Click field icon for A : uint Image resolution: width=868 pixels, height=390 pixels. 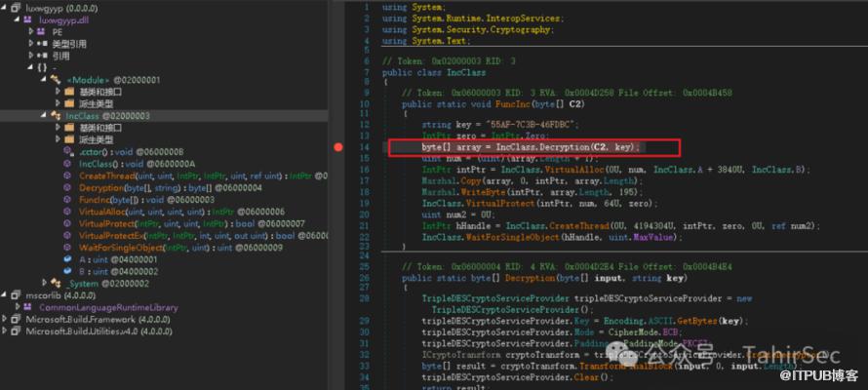67,259
